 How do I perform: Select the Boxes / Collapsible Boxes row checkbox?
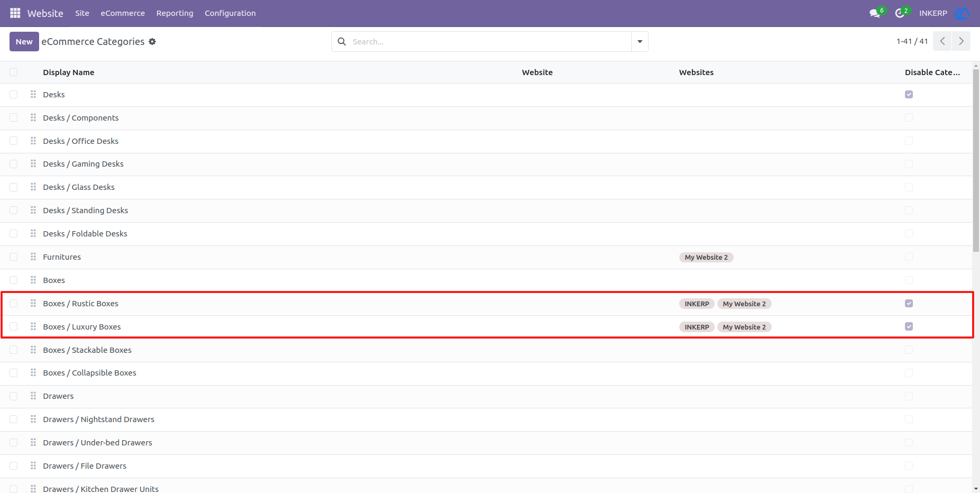coord(14,373)
